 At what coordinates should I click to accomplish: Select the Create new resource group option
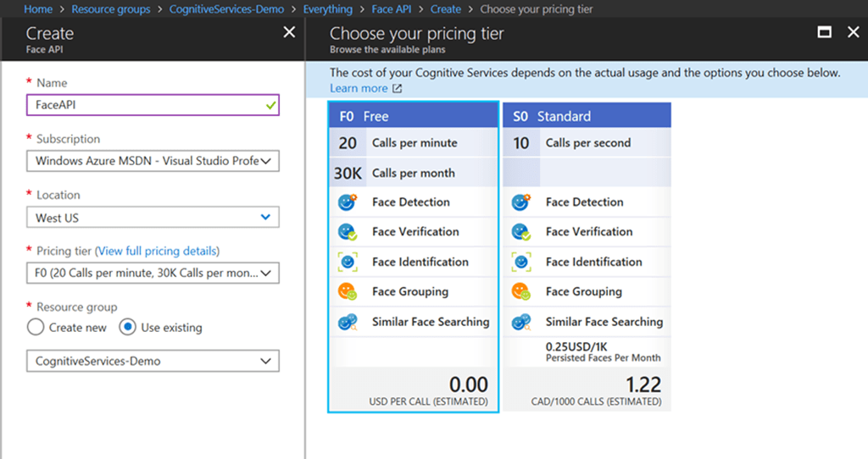pos(36,328)
